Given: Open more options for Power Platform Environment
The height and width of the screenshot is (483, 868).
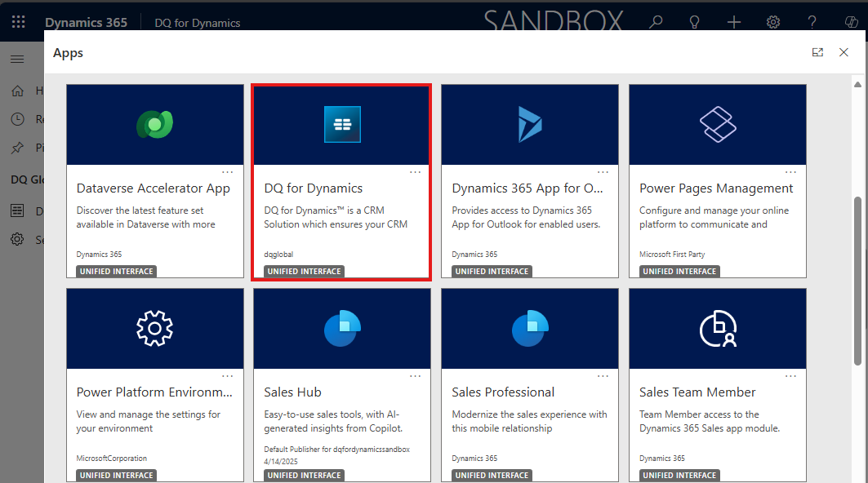Looking at the screenshot, I should click(x=228, y=376).
